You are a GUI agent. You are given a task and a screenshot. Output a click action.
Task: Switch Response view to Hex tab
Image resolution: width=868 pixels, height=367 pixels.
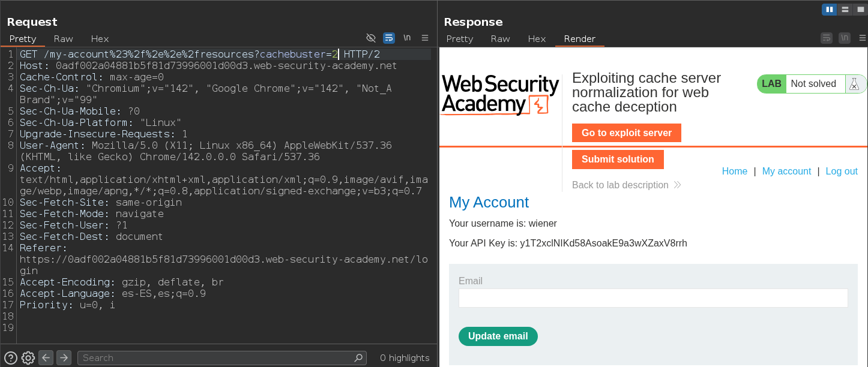[x=537, y=39]
